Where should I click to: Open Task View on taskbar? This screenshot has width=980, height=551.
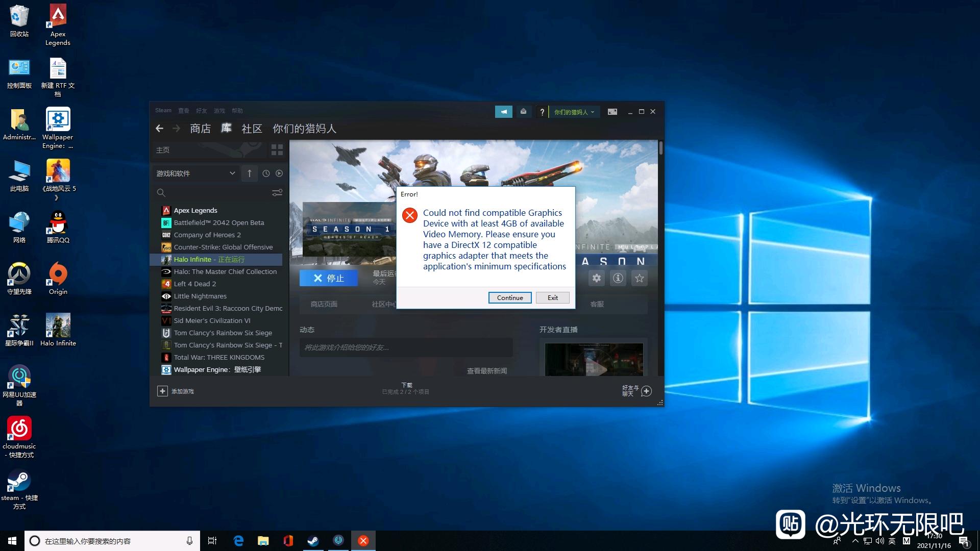coord(212,541)
